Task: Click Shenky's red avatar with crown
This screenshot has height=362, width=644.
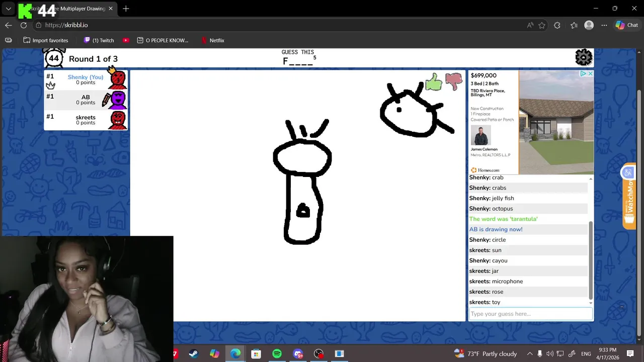Action: pos(118,78)
